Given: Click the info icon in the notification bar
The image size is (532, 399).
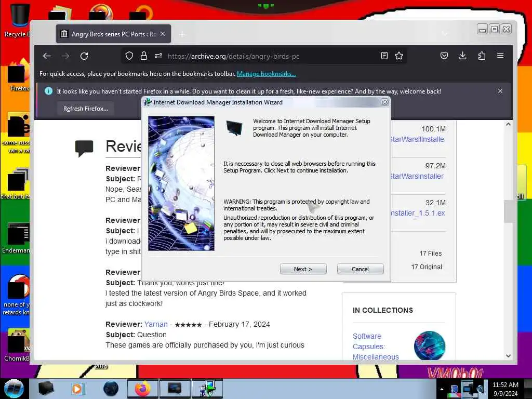Looking at the screenshot, I should (48, 91).
